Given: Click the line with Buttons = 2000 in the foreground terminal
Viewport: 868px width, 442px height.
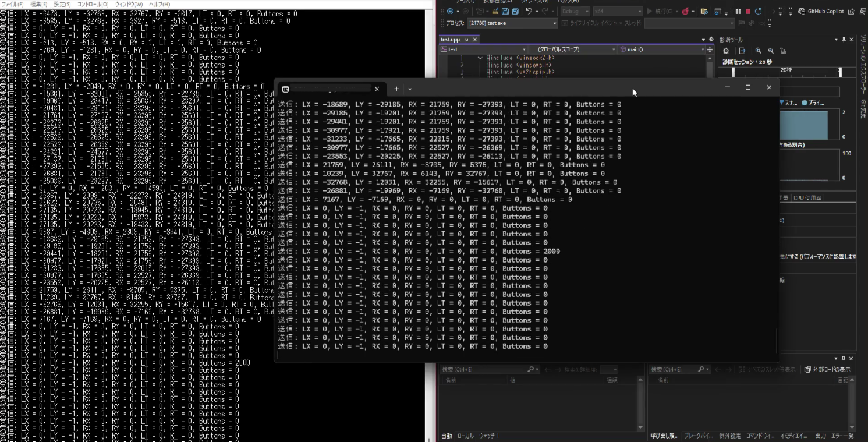Looking at the screenshot, I should [419, 251].
